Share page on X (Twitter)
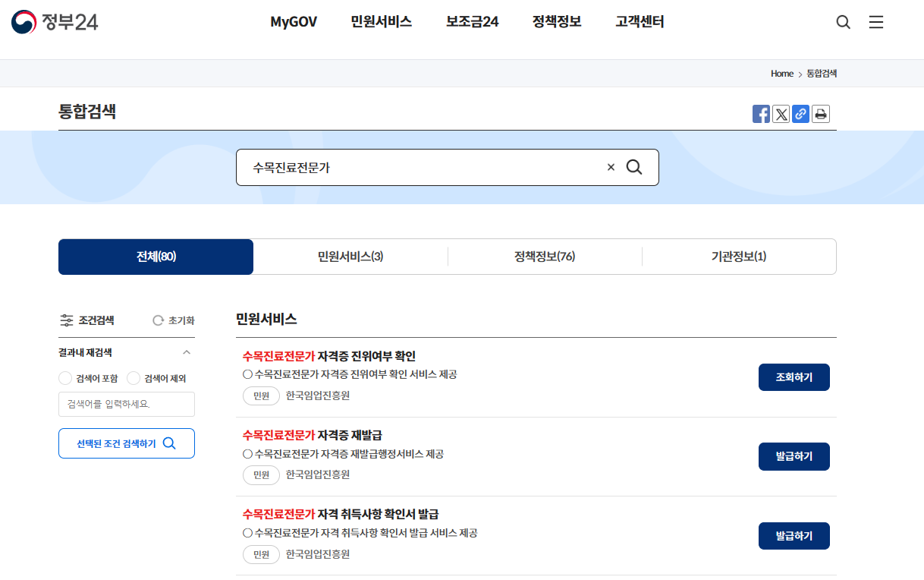Screen dimensions: 924x580 point(781,114)
